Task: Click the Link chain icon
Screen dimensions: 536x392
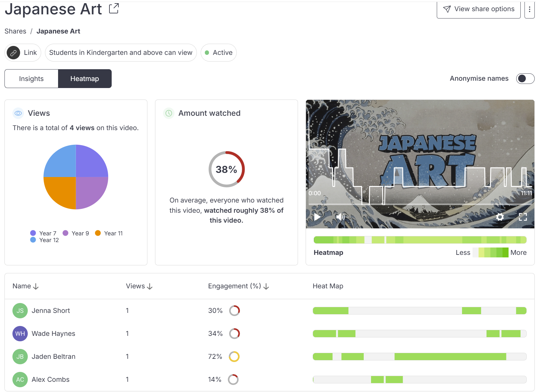Action: [13, 53]
